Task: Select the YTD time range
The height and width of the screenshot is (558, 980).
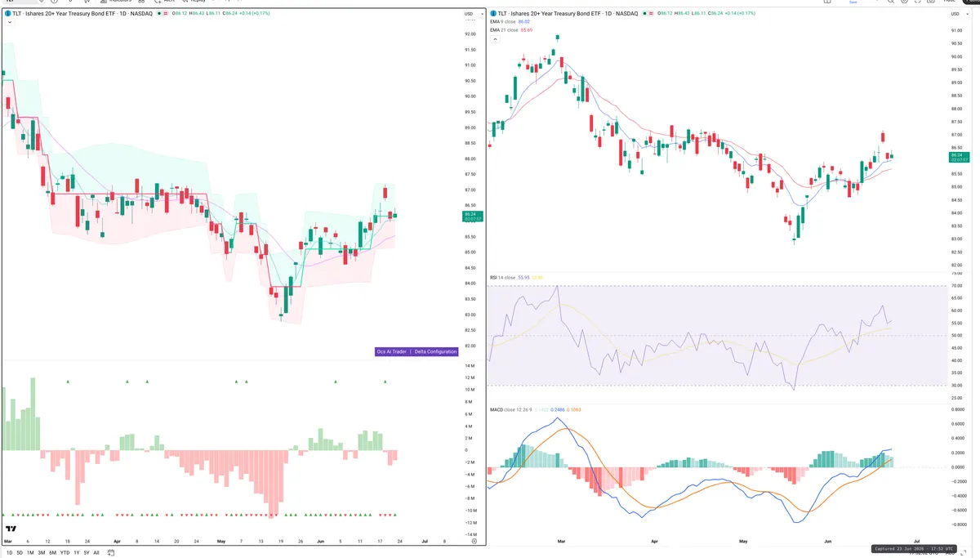Action: pyautogui.click(x=65, y=553)
